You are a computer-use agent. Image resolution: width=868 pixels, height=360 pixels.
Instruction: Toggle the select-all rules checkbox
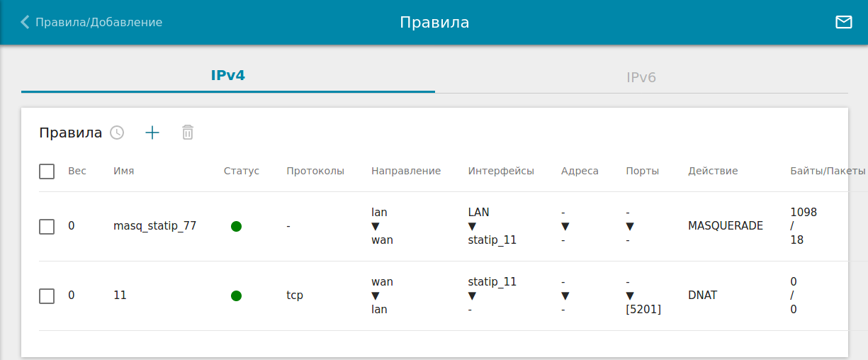point(47,171)
